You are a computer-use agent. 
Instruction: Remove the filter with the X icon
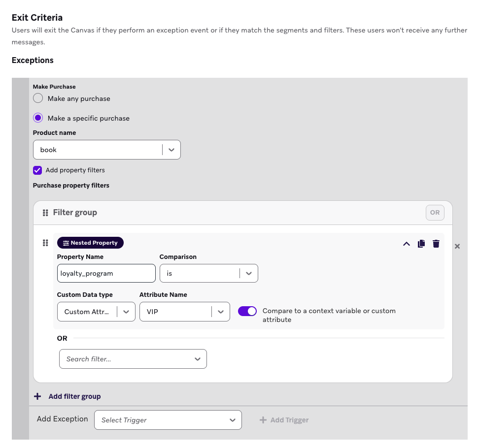pyautogui.click(x=457, y=246)
